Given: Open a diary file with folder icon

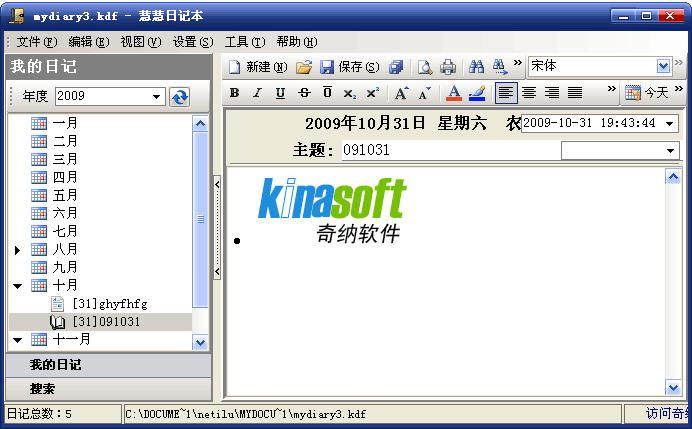Looking at the screenshot, I should click(x=304, y=67).
